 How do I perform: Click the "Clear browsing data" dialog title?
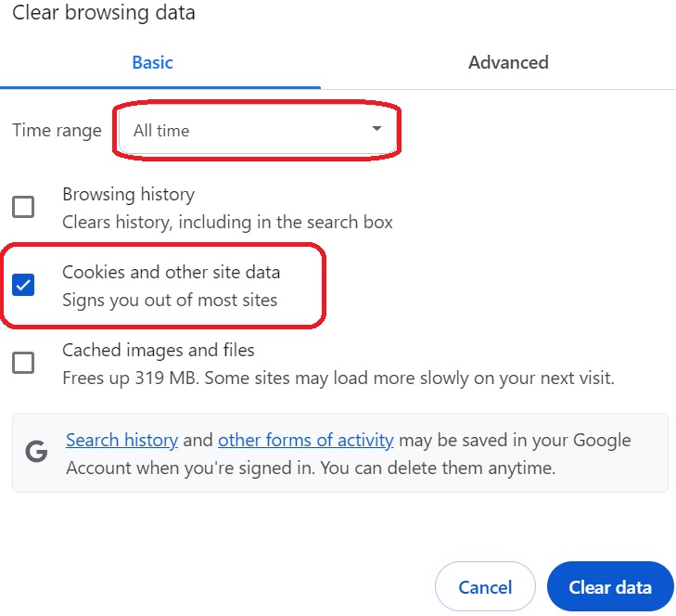click(104, 13)
